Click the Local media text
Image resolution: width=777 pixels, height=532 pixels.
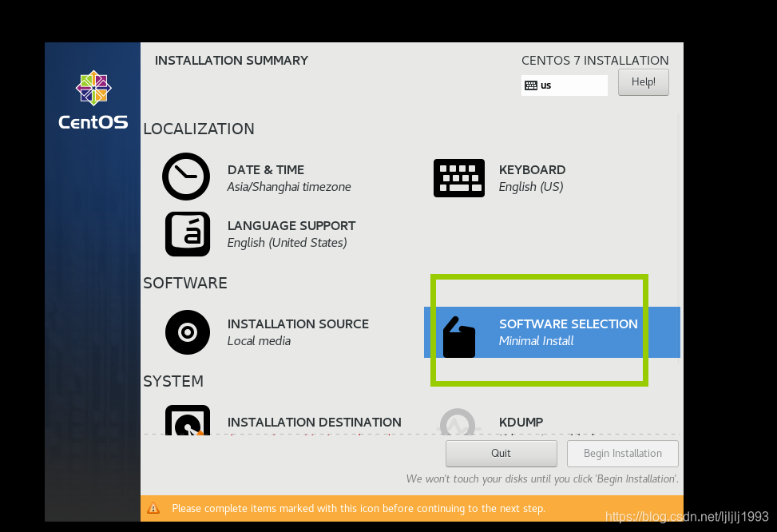point(259,341)
